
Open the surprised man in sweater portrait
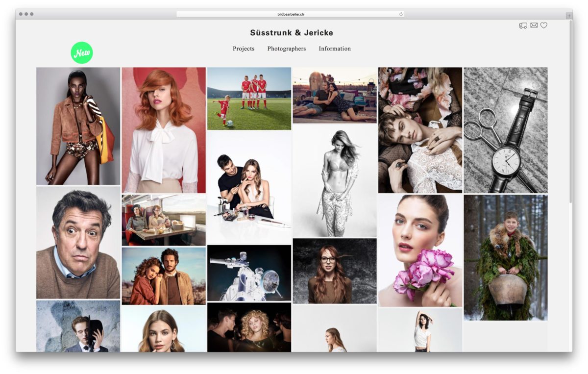[78, 243]
